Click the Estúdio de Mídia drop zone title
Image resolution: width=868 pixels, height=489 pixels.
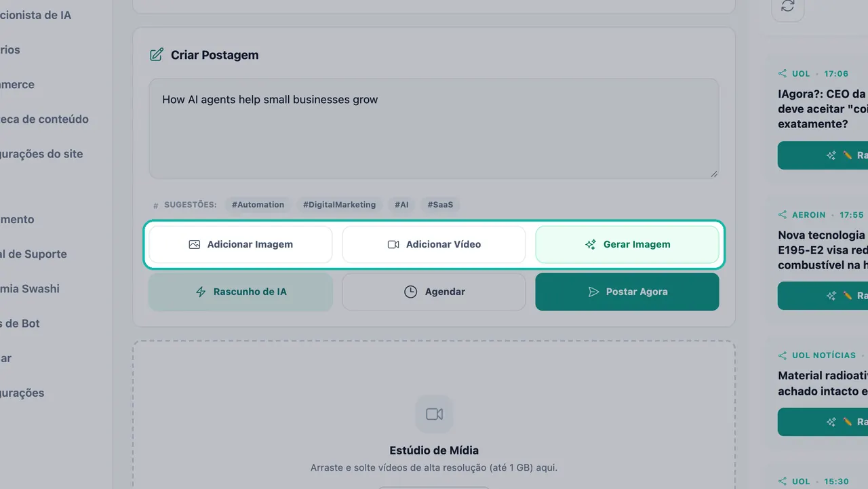point(434,450)
